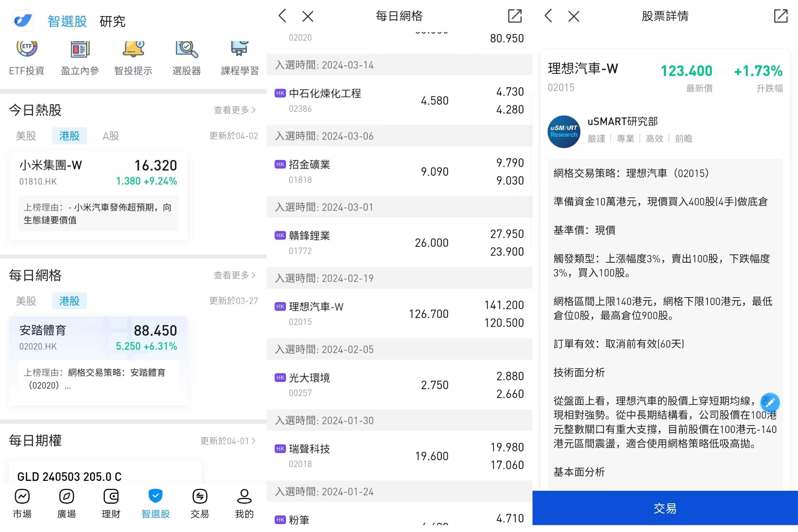798x532 pixels.
Task: Open 每日期權 update chevron
Action: [x=253, y=441]
